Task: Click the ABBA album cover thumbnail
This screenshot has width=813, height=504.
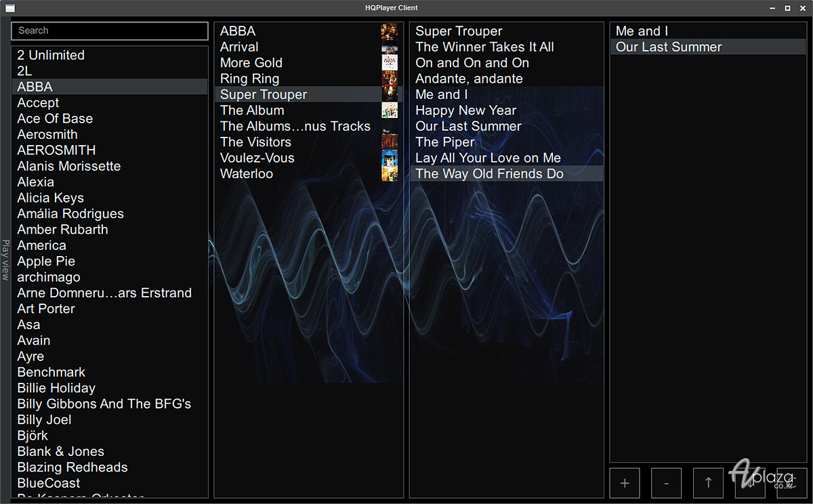Action: (390, 31)
